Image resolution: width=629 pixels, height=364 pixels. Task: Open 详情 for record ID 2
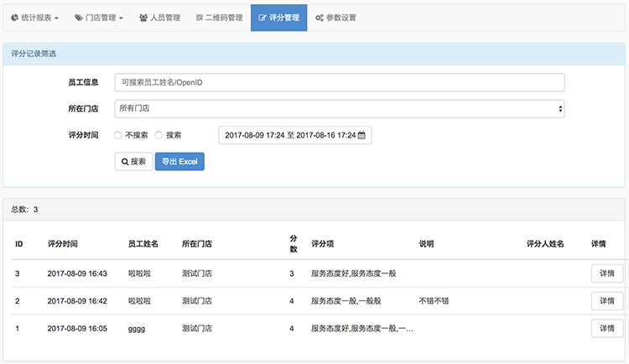click(x=607, y=300)
